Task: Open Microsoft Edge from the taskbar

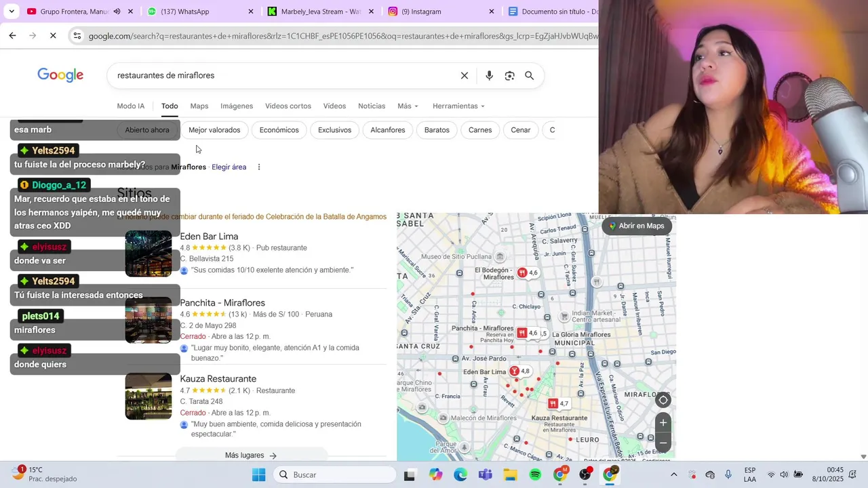Action: coord(460,474)
